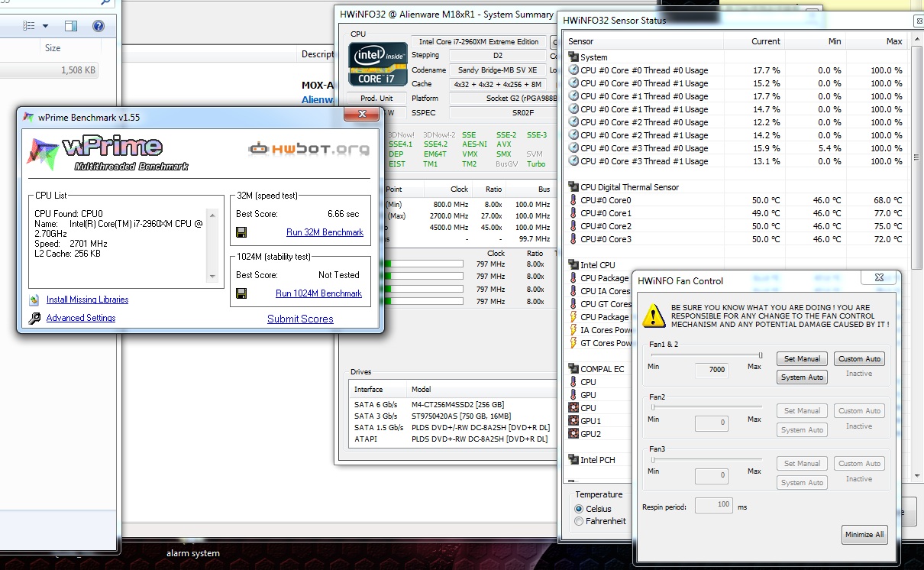
Task: Click the CPU#0 Core1 sensor row label
Action: click(x=606, y=213)
